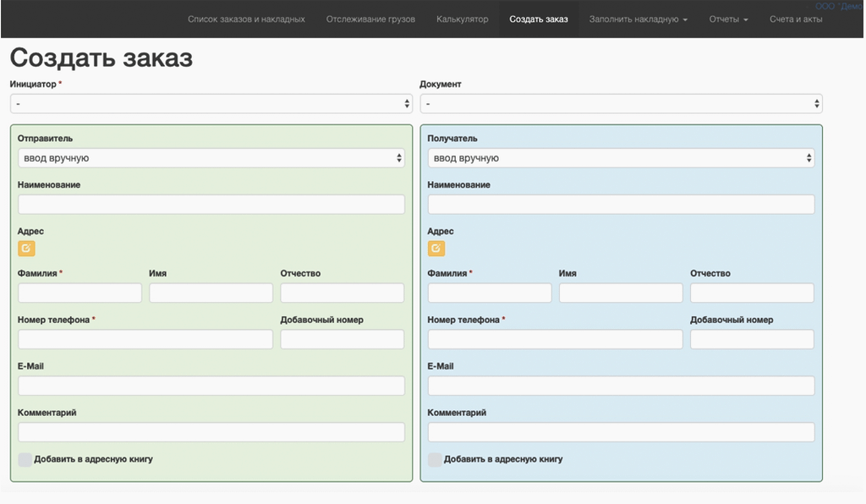Click the sender Отчество field

342,293
